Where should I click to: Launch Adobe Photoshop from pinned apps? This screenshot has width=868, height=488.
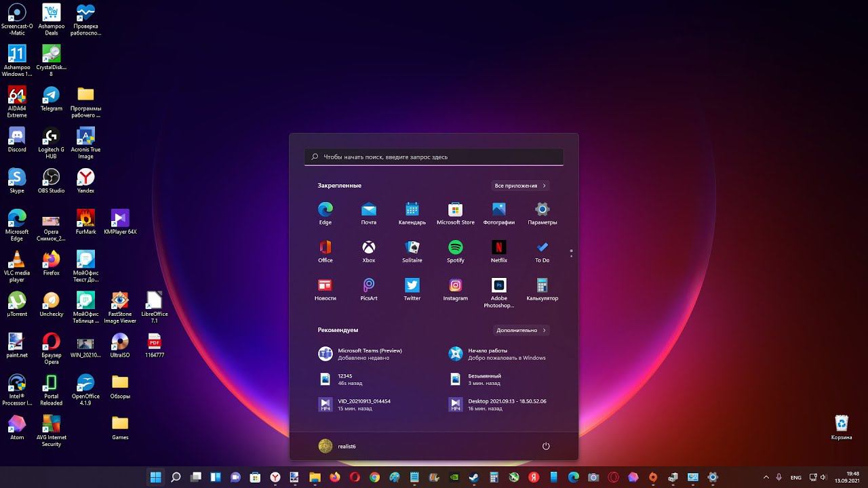499,293
